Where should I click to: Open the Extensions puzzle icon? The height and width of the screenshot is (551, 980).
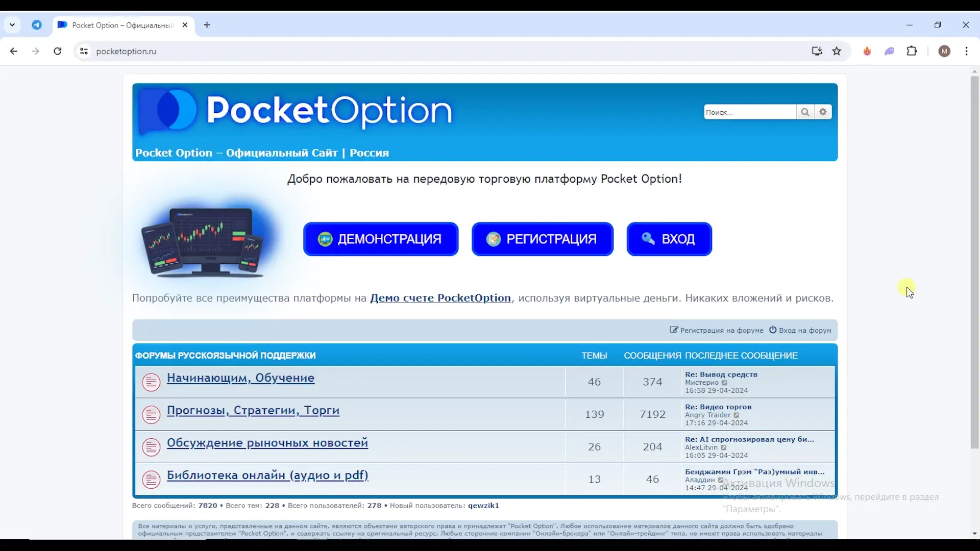click(912, 51)
